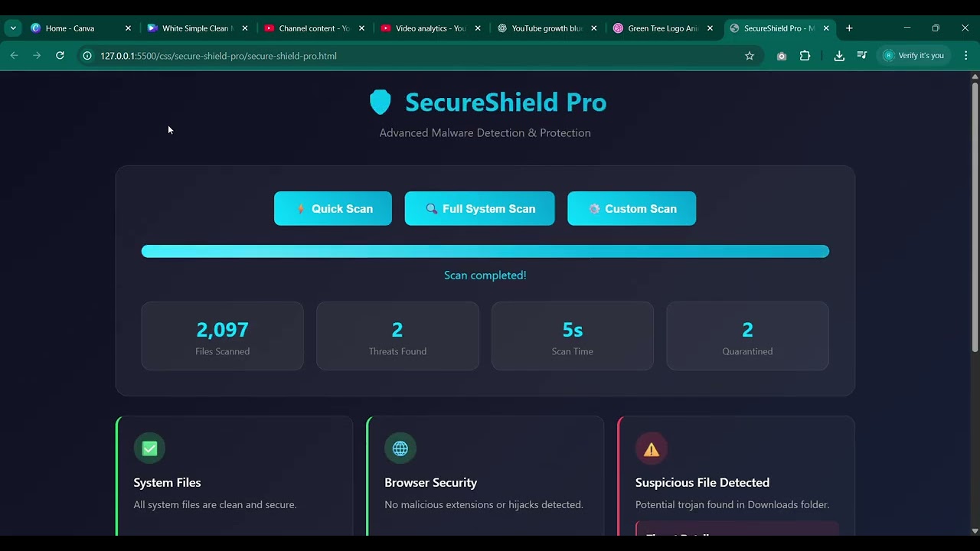Select the 5s Scan Time stat card

point(573,336)
